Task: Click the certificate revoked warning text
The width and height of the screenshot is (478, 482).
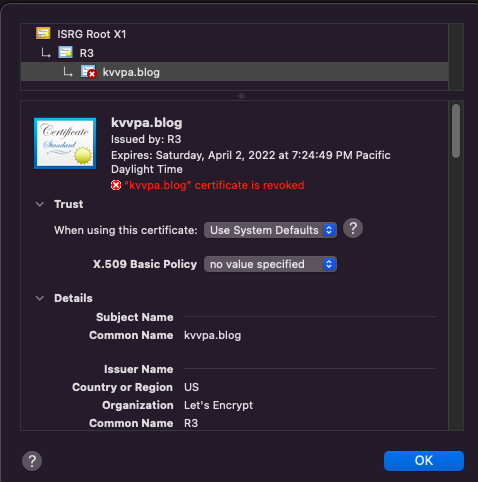Action: pos(214,185)
